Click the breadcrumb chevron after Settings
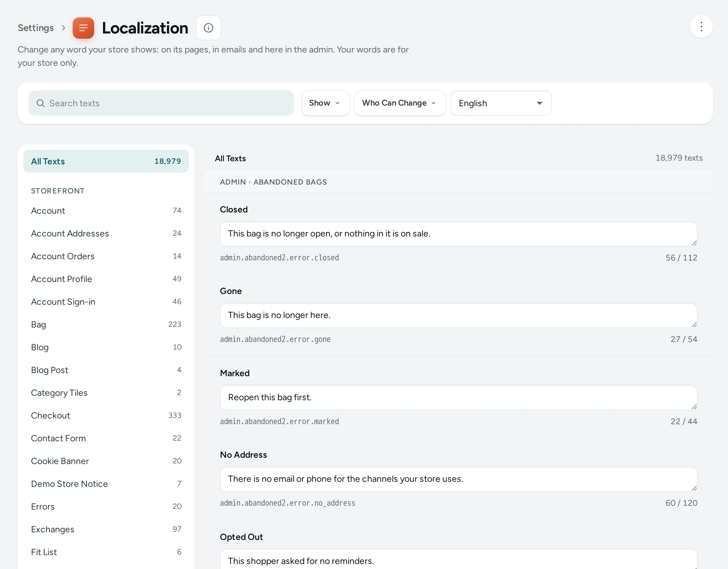728x569 pixels. coord(63,28)
